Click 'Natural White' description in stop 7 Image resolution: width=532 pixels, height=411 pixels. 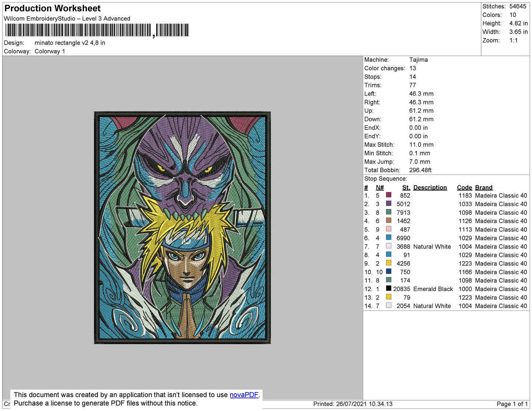tap(432, 247)
